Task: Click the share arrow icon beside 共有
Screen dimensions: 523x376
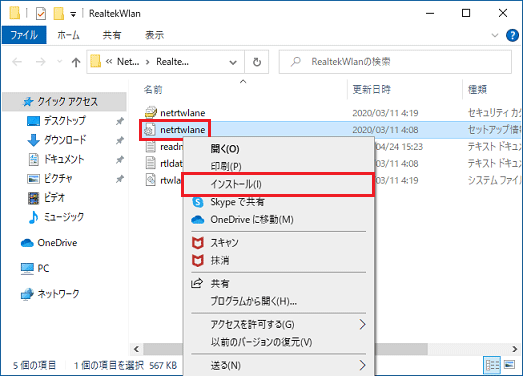Action: (197, 283)
